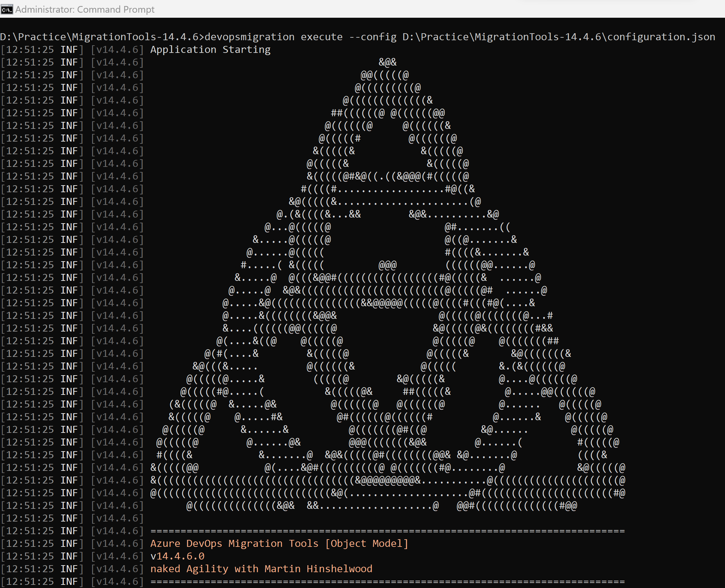725x588 pixels.
Task: Click the 'Administrator: Command Prompt' window title
Action: (85, 9)
